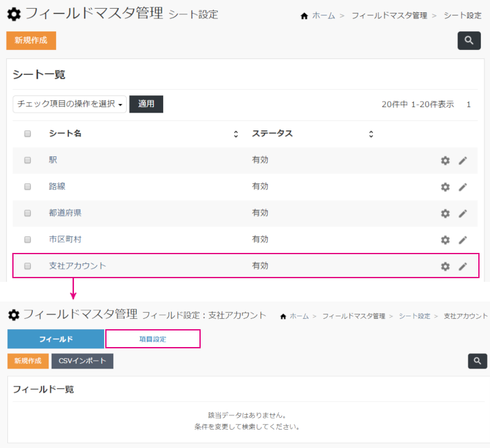490x448 pixels.
Task: Edit 都道府県 sheet with pencil icon
Action: tap(463, 214)
